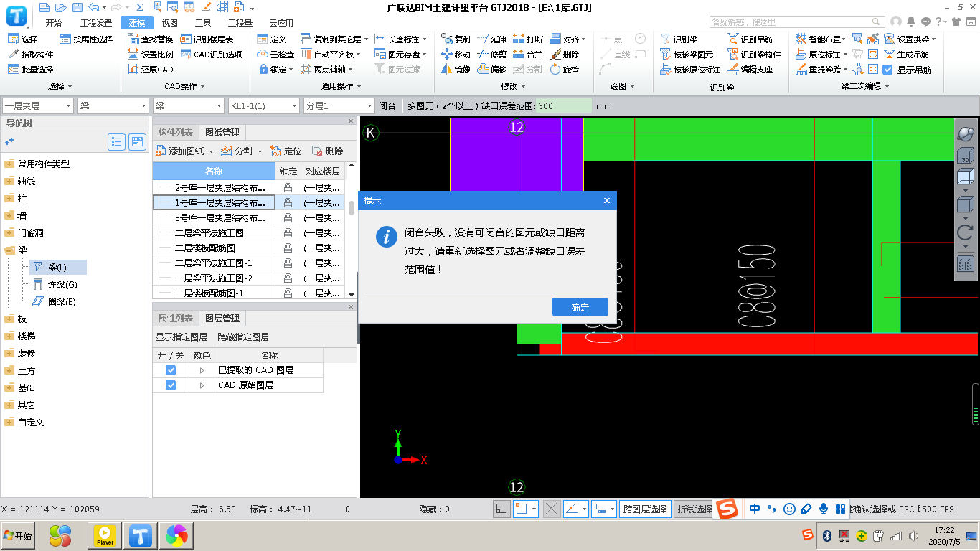Select the 拾取构件 pick component tool
The height and width of the screenshot is (551, 980).
(31, 55)
